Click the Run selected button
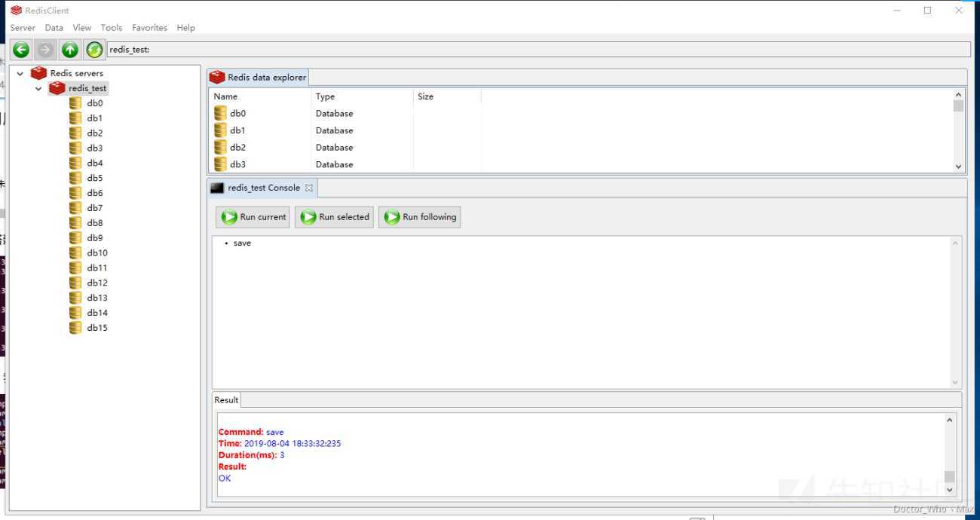 tap(334, 217)
